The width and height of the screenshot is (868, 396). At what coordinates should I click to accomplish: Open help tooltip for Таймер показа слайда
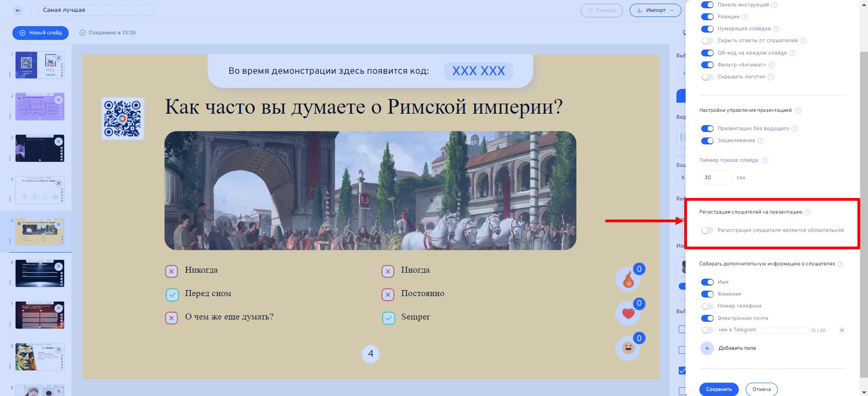765,160
